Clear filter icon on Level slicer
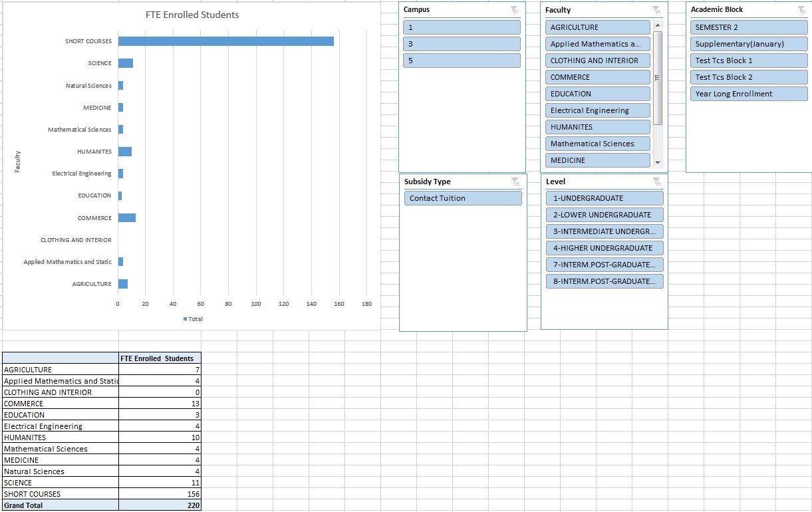The image size is (812, 512). click(657, 182)
